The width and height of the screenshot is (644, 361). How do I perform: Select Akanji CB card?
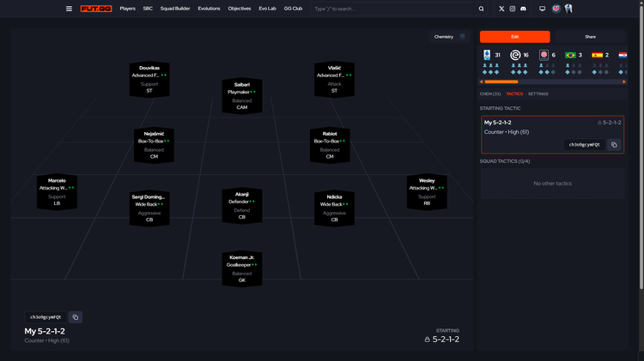tap(242, 206)
